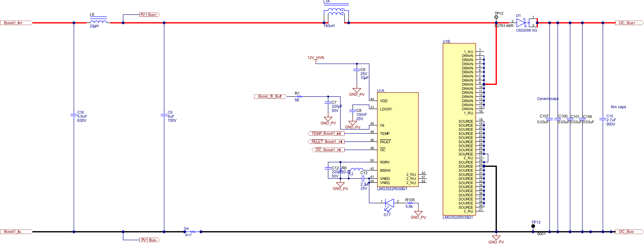
Task: Select test point TP13 dot
Action: (x=533, y=226)
